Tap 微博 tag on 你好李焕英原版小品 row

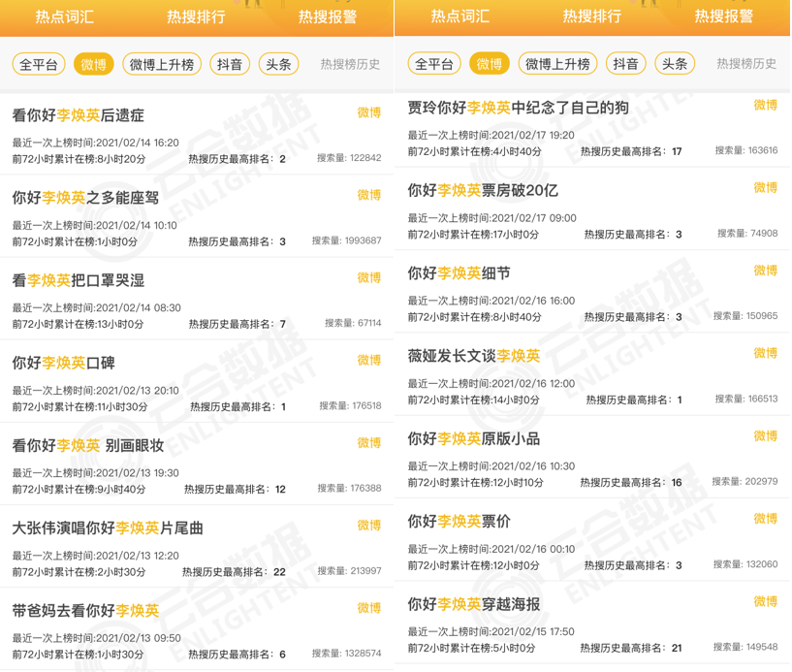(766, 435)
